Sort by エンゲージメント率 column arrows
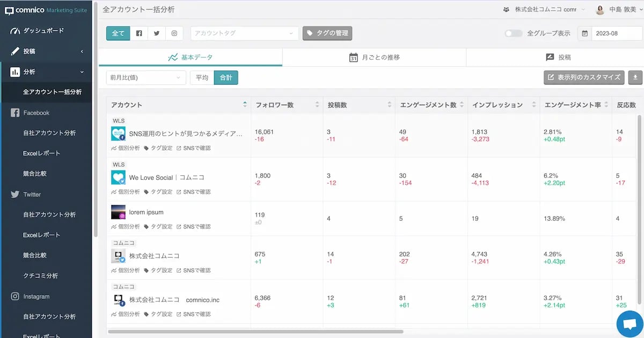 606,105
